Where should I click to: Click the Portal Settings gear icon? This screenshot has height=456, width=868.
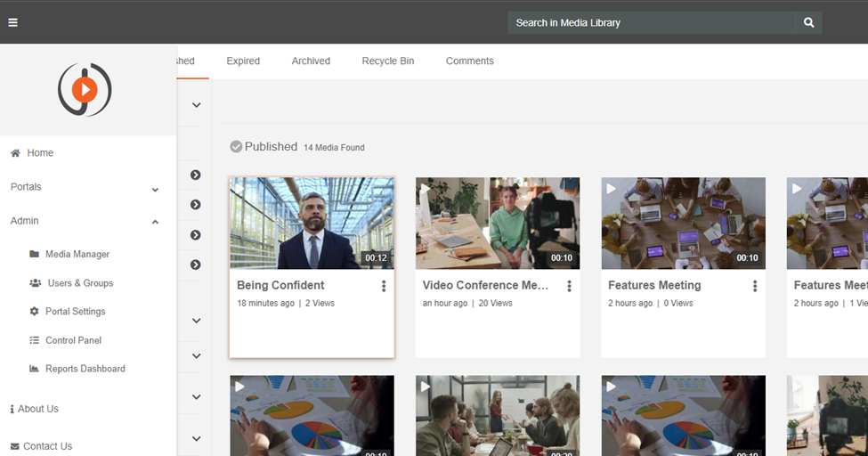tap(35, 312)
